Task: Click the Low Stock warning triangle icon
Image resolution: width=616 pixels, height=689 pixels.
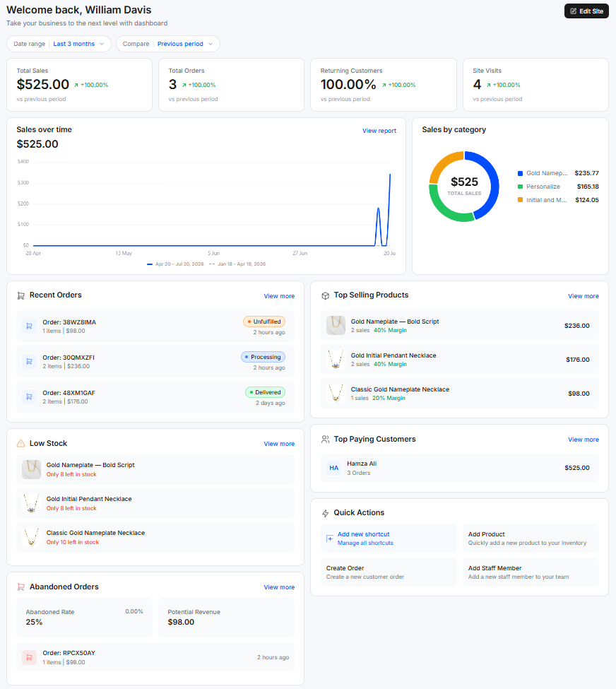Action: (20, 443)
